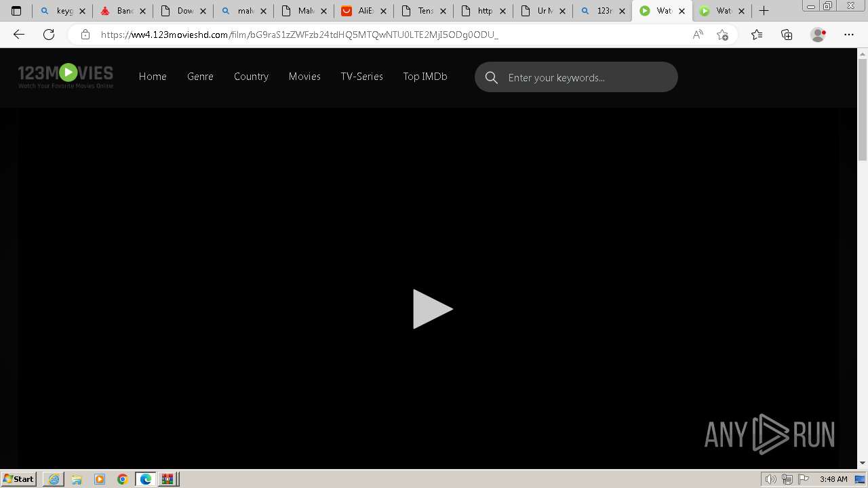
Task: Close the AliEx tab
Action: [382, 11]
